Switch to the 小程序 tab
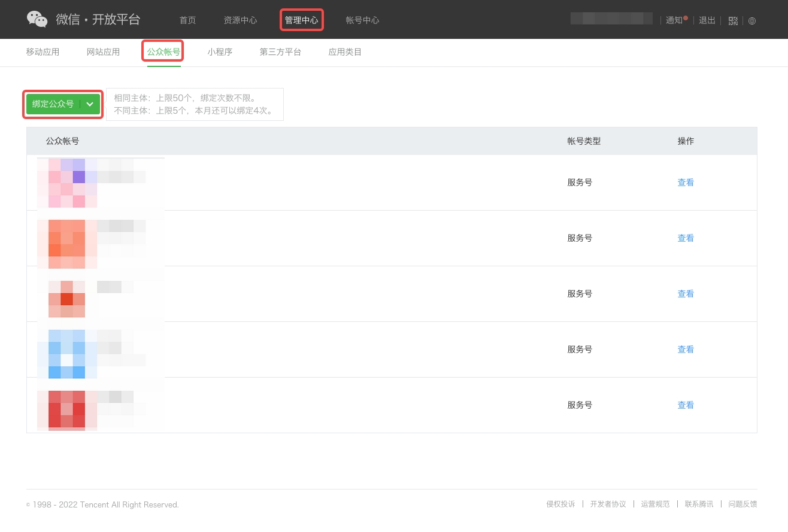This screenshot has width=788, height=532. (x=220, y=52)
